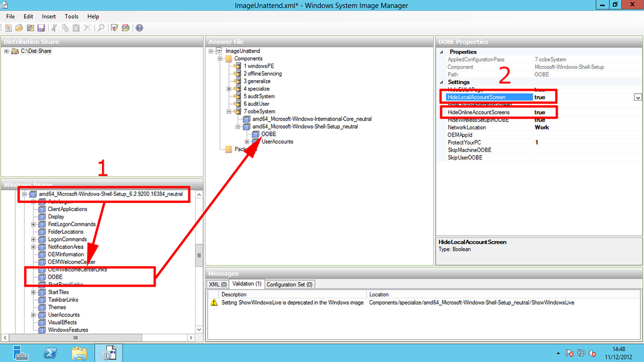Click the ImageUnattend answer file icon
Viewport: 644px width, 362px height.
click(220, 51)
